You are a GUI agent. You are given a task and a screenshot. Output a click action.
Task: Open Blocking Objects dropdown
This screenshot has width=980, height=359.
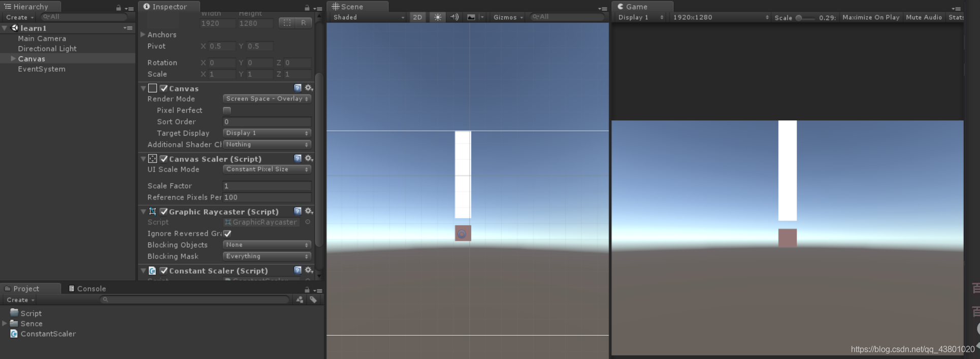(267, 245)
